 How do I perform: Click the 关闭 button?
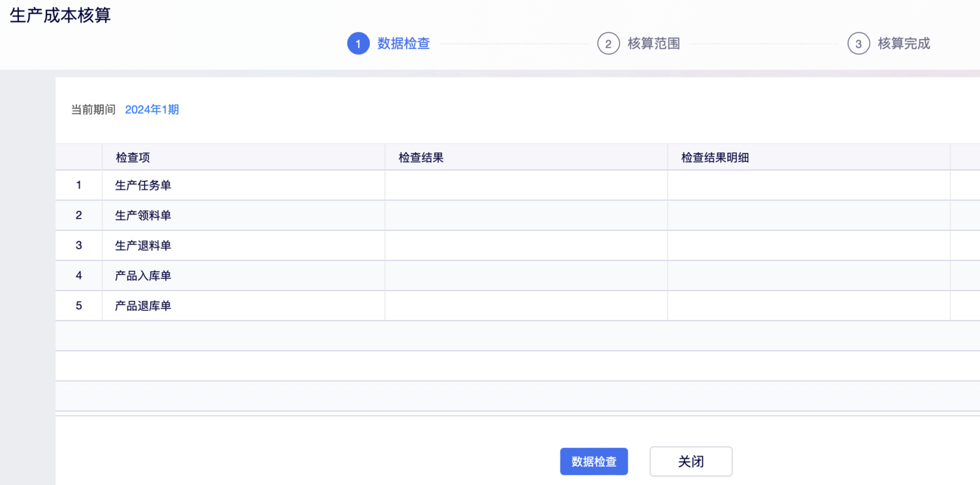point(691,462)
